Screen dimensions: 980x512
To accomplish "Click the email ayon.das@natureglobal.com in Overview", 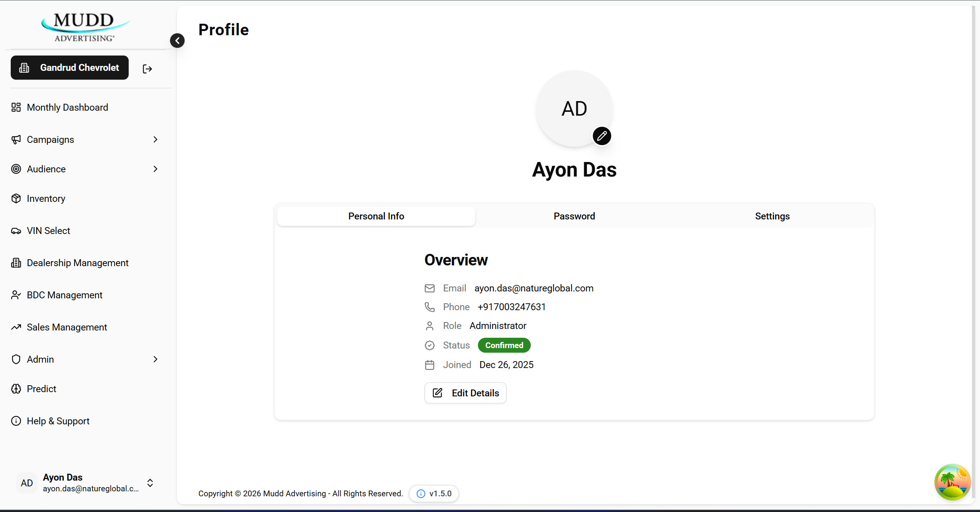I will click(534, 288).
